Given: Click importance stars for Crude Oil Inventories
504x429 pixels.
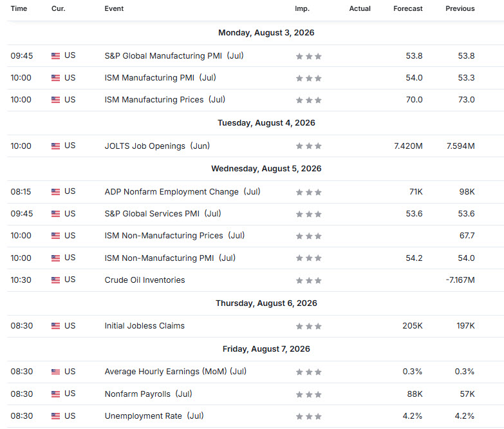Looking at the screenshot, I should [x=308, y=280].
